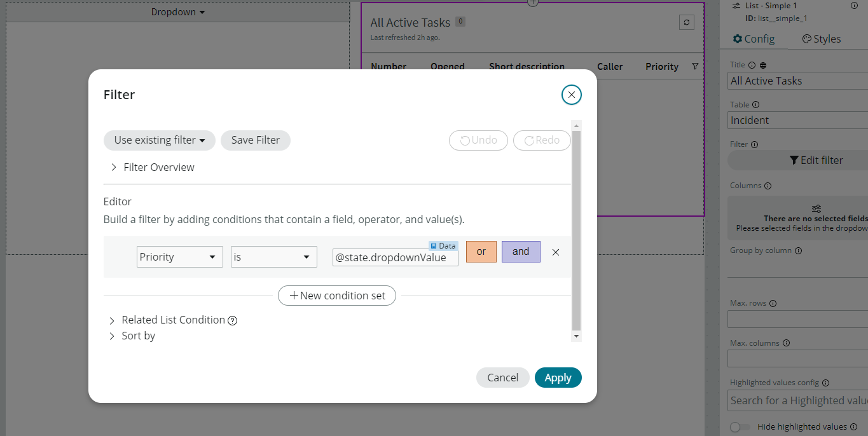This screenshot has height=436, width=868.
Task: Click the Max. rows input field
Action: click(x=798, y=319)
